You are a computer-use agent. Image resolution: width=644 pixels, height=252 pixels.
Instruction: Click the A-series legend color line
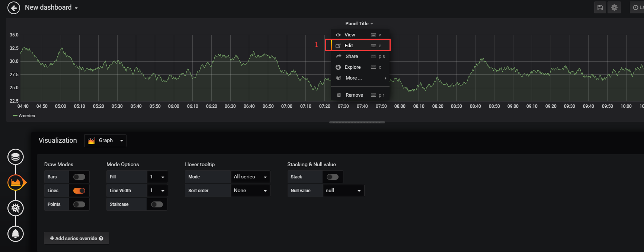(x=15, y=116)
